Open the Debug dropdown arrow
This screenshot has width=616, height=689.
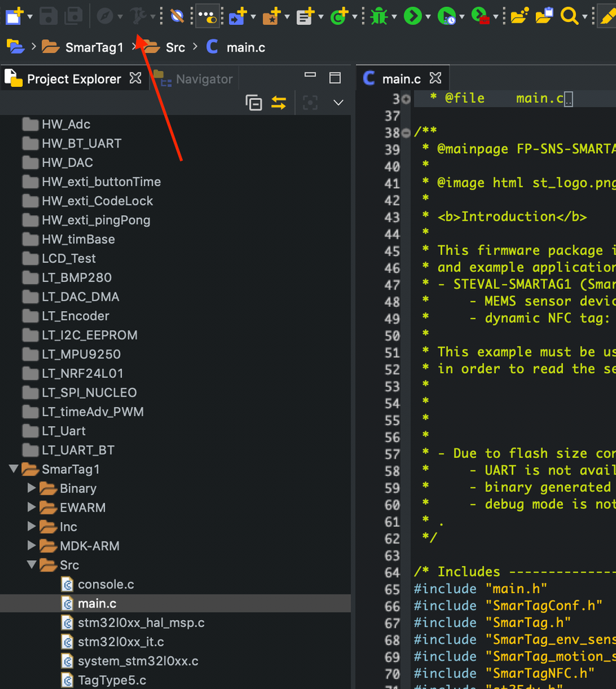(x=394, y=17)
